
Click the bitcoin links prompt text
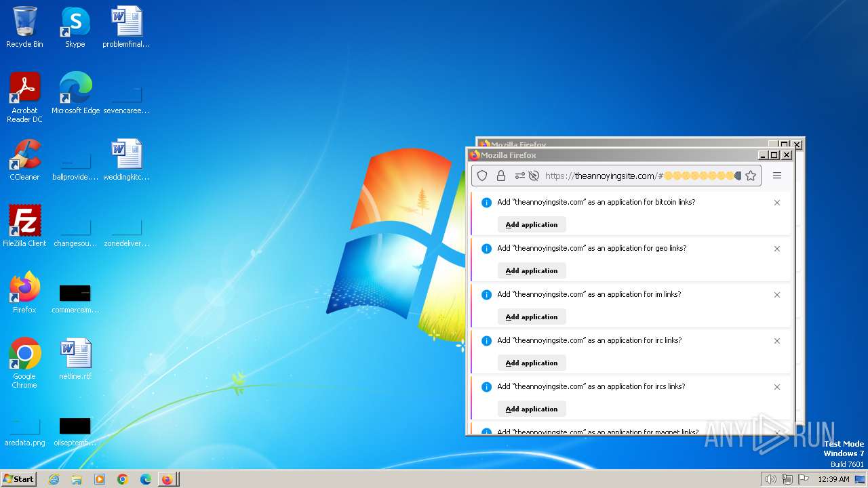[x=596, y=202]
